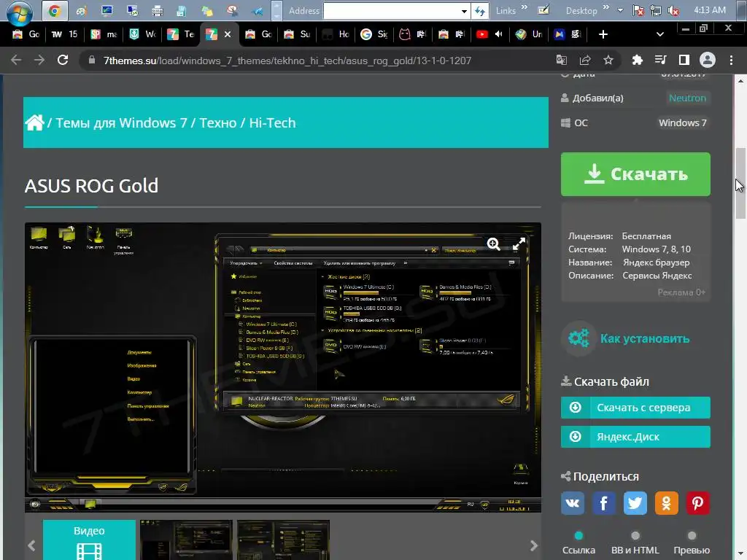The height and width of the screenshot is (560, 747).
Task: Click the Яндекс.Диск download button
Action: point(635,437)
